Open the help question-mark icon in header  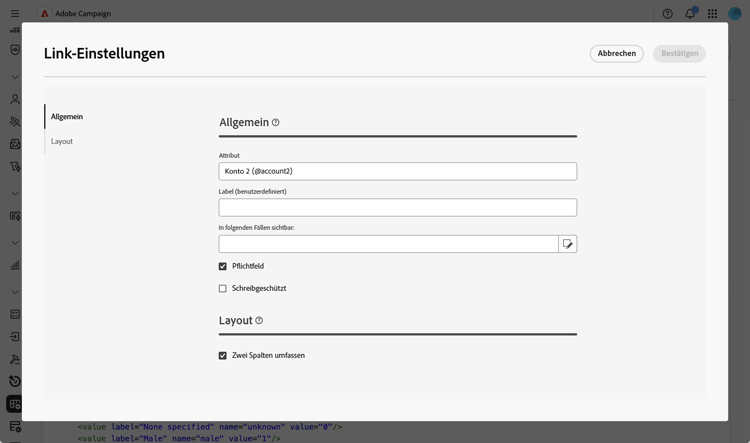point(667,14)
